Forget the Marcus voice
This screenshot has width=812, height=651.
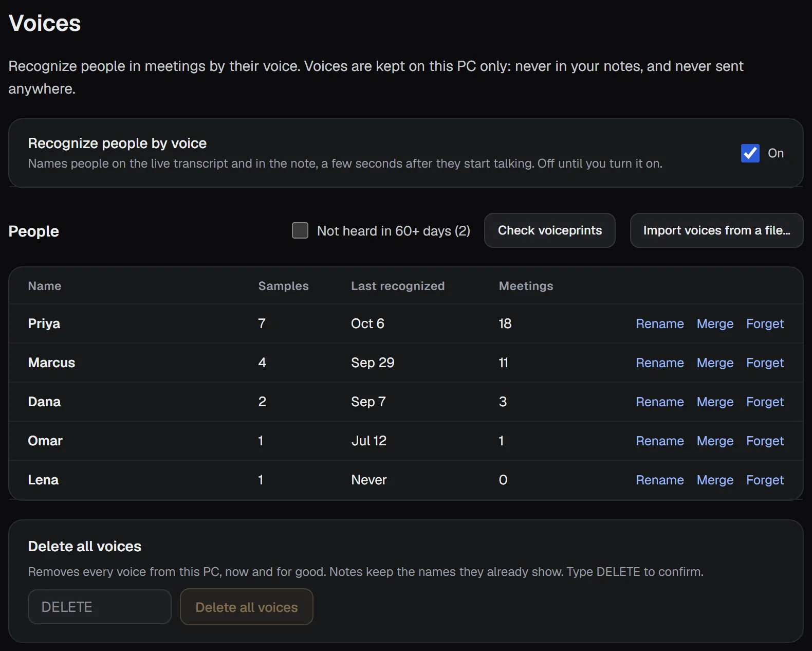[765, 363]
